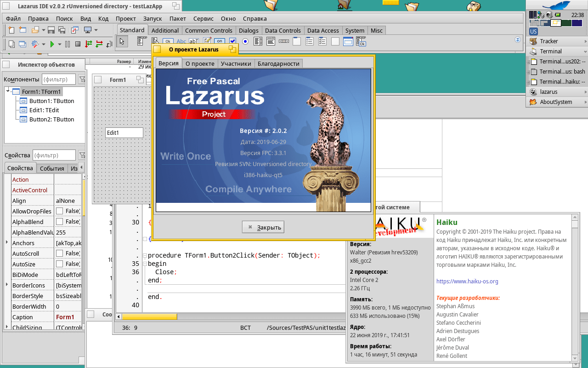The width and height of the screenshot is (588, 368).
Task: Click the Step Into debug icon
Action: [x=89, y=44]
